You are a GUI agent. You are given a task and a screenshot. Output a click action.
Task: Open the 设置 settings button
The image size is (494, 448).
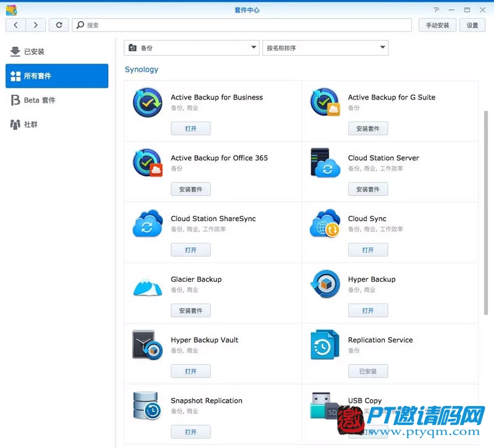pyautogui.click(x=472, y=25)
